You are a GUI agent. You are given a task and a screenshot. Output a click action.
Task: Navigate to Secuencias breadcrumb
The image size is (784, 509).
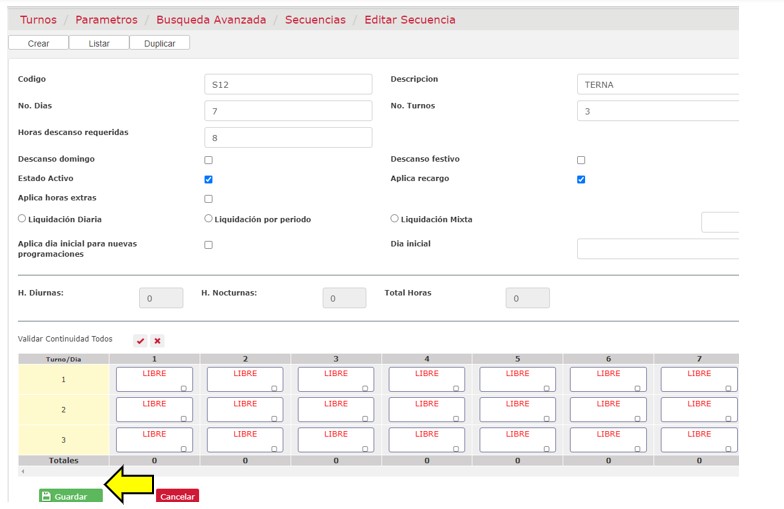[x=315, y=20]
